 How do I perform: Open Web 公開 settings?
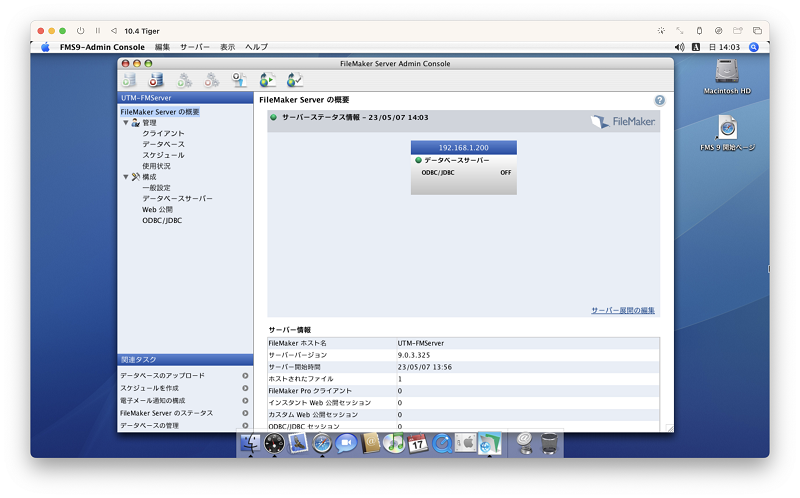[157, 210]
